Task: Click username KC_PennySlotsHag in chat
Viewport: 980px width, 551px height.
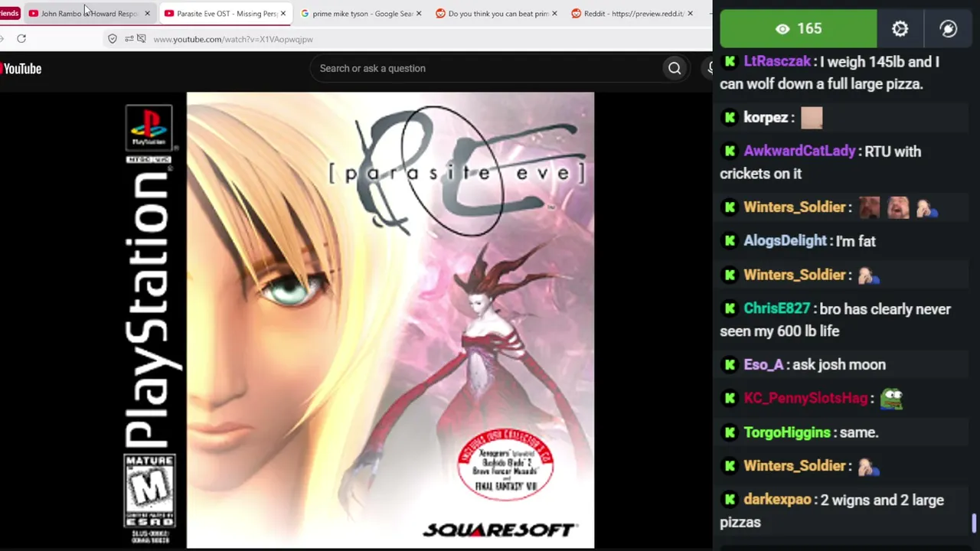Action: [x=805, y=399]
